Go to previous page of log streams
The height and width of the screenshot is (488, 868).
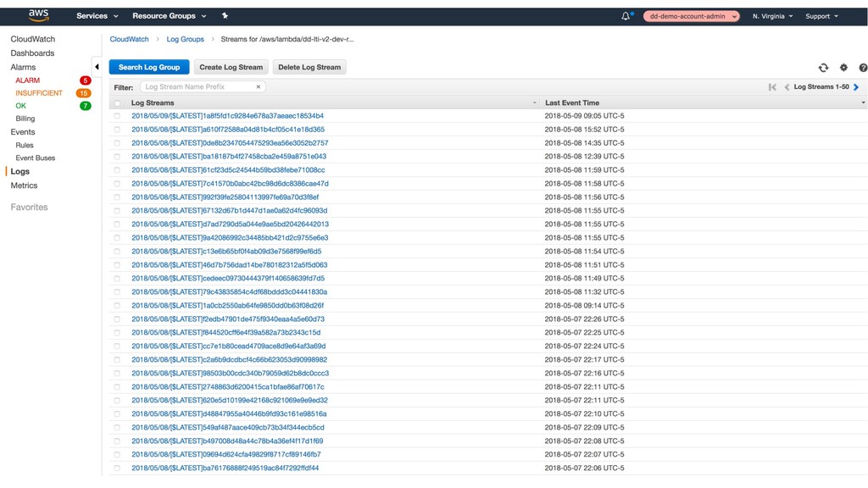coord(787,87)
